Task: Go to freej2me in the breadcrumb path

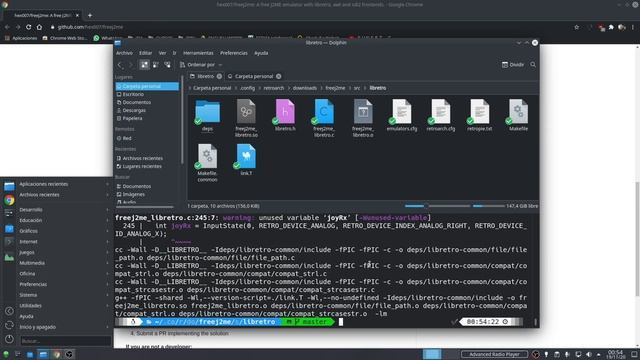Action: pyautogui.click(x=335, y=88)
